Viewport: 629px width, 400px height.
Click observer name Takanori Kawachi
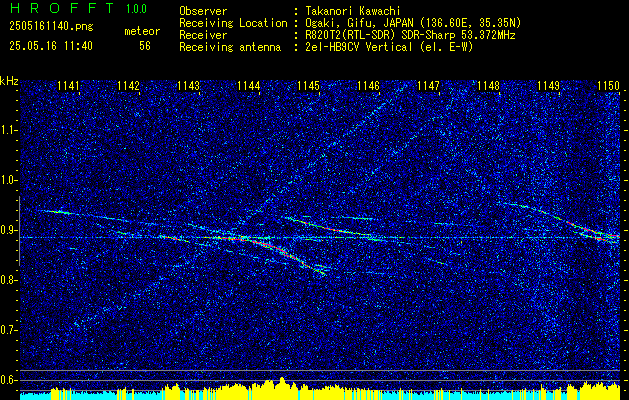353,11
